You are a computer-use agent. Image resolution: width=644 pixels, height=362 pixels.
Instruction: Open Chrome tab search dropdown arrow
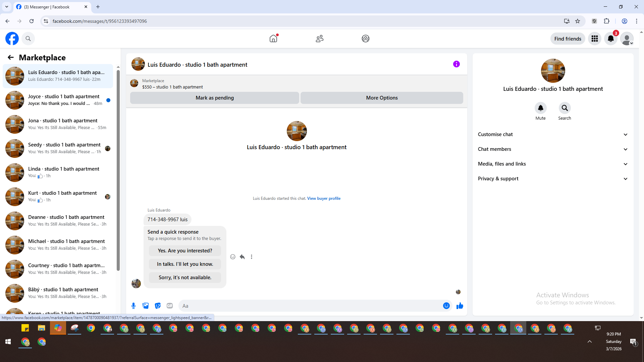pos(7,7)
